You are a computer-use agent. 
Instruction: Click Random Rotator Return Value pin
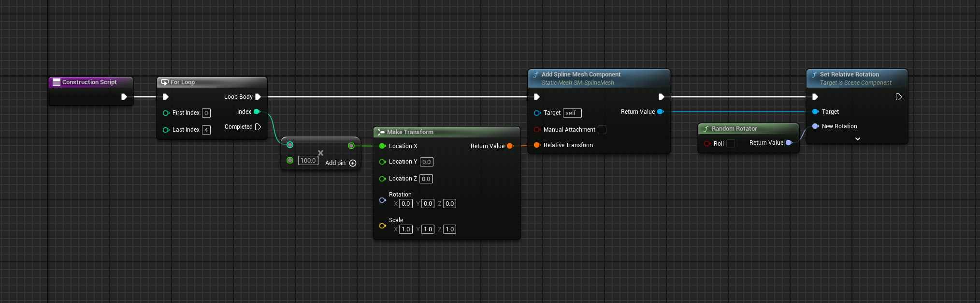tap(789, 143)
